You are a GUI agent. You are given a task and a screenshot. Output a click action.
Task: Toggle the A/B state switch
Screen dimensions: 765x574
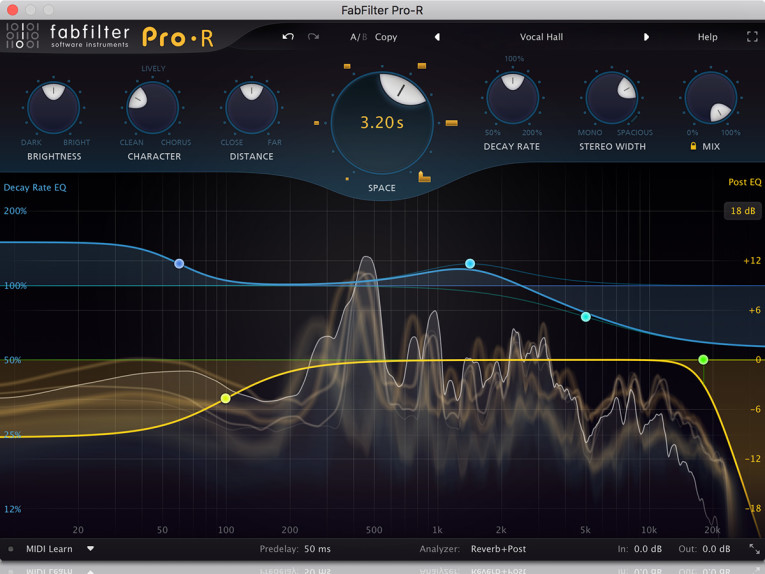click(x=358, y=37)
